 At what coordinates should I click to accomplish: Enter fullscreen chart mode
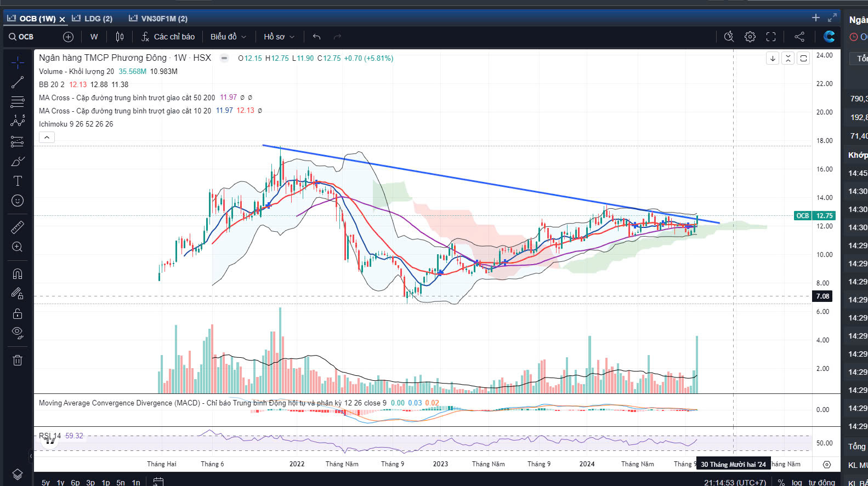pos(771,37)
